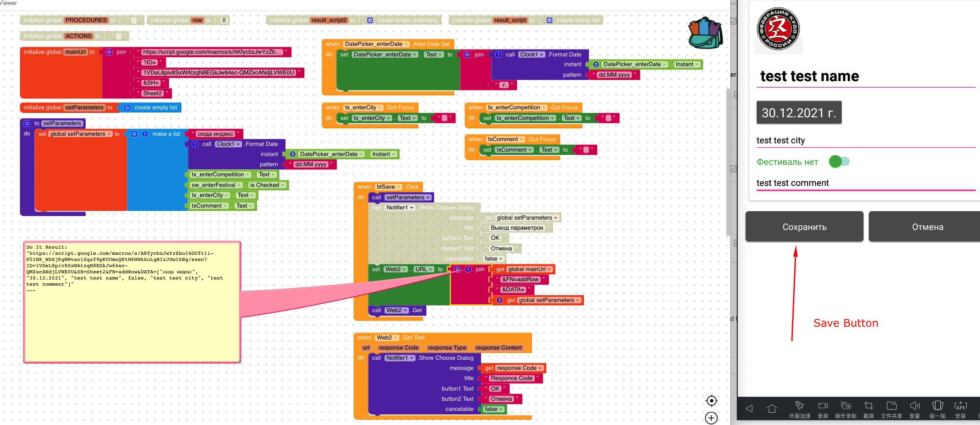Open sw_enterFestival component dropdown
The width and height of the screenshot is (980, 425).
pos(217,185)
